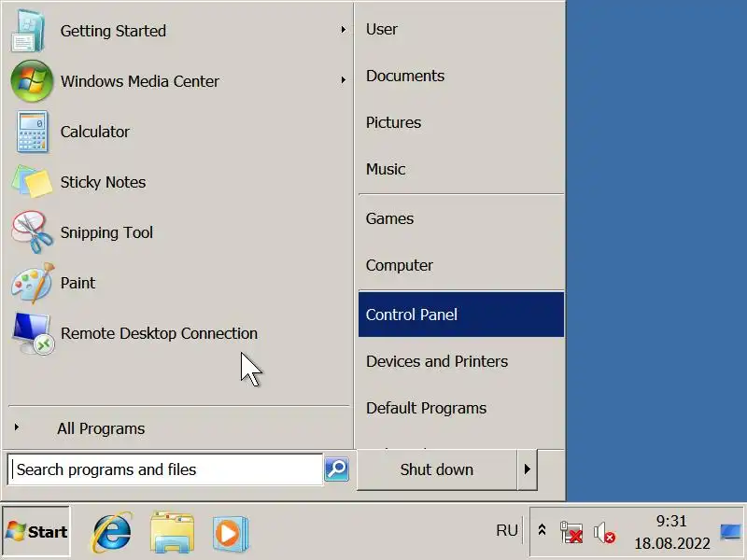Viewport: 747px width, 560px height.
Task: Open Pictures from the Start menu
Action: click(460, 122)
